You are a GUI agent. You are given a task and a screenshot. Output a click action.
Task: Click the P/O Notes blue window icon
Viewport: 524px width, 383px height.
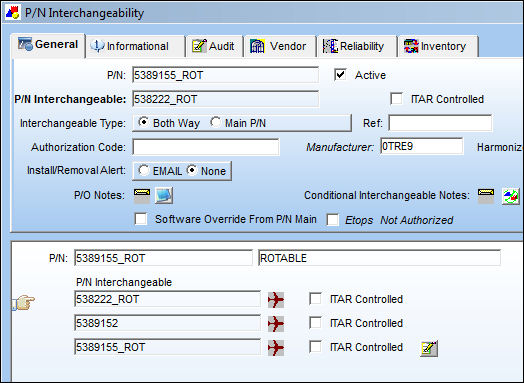164,196
